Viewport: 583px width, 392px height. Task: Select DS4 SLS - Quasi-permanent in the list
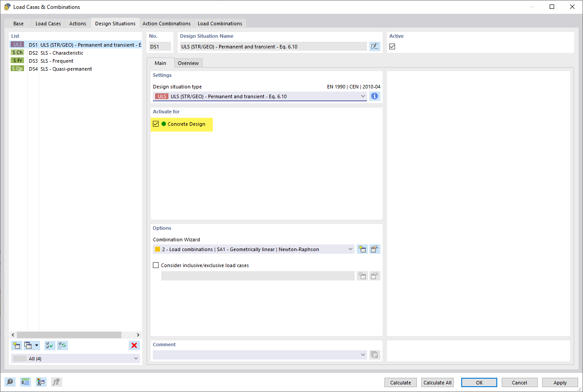(76, 69)
